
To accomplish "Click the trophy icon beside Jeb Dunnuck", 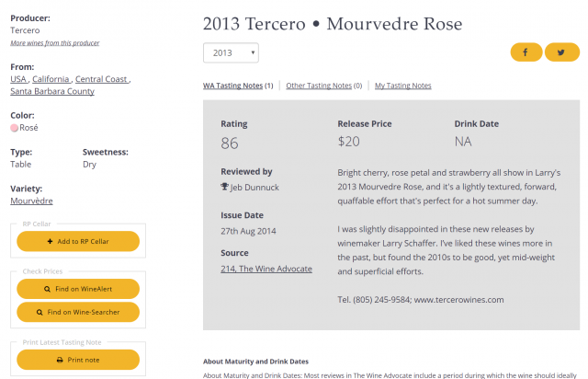I will point(224,187).
